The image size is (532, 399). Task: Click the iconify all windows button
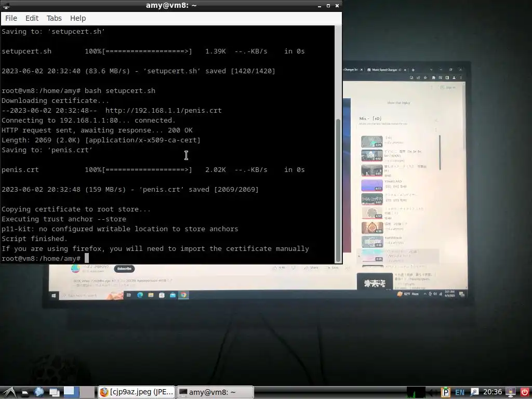(54, 392)
